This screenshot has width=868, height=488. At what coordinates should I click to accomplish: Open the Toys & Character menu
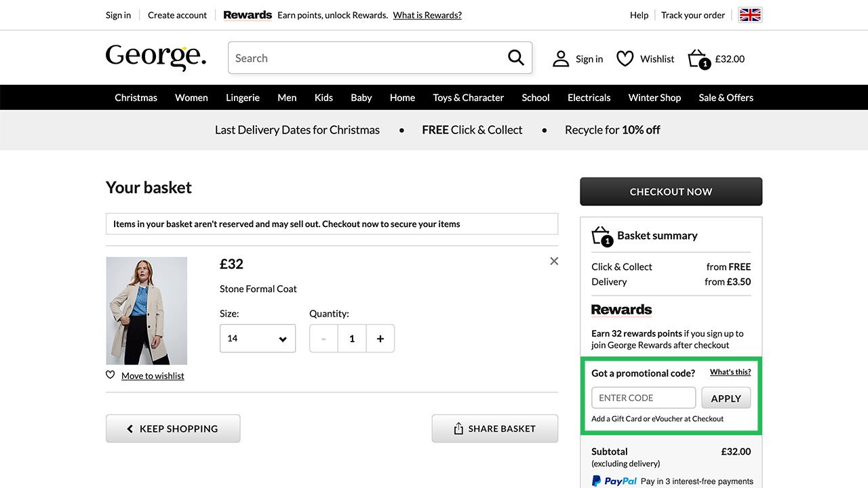[x=469, y=98]
